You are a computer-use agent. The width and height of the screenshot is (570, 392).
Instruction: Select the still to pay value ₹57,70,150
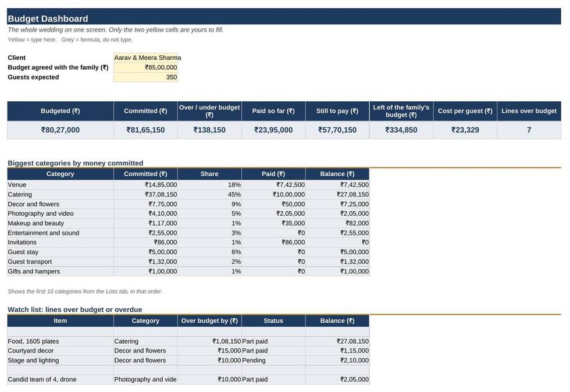(x=337, y=130)
